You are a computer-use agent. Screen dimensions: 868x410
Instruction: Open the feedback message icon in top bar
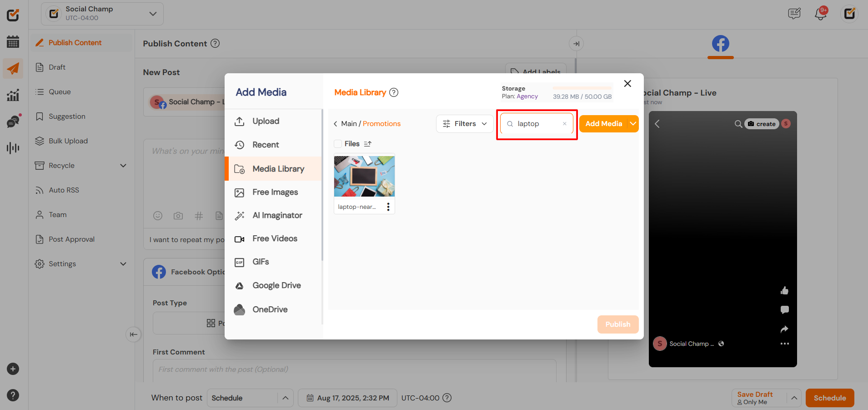pos(794,14)
